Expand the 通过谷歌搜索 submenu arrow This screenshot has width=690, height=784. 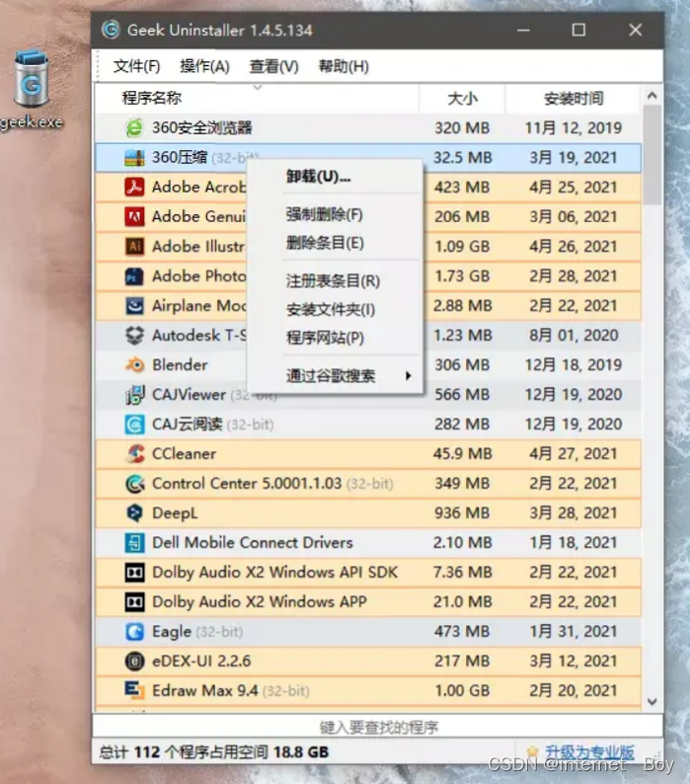(409, 375)
